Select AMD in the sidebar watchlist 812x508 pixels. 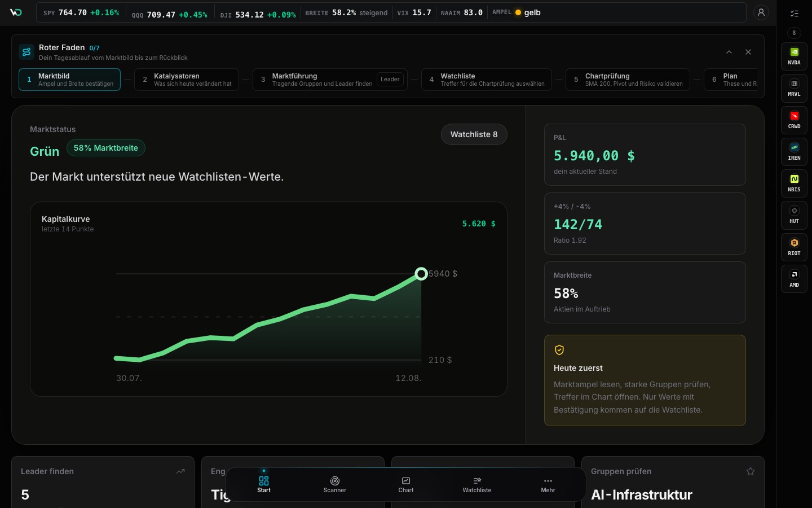pyautogui.click(x=794, y=279)
